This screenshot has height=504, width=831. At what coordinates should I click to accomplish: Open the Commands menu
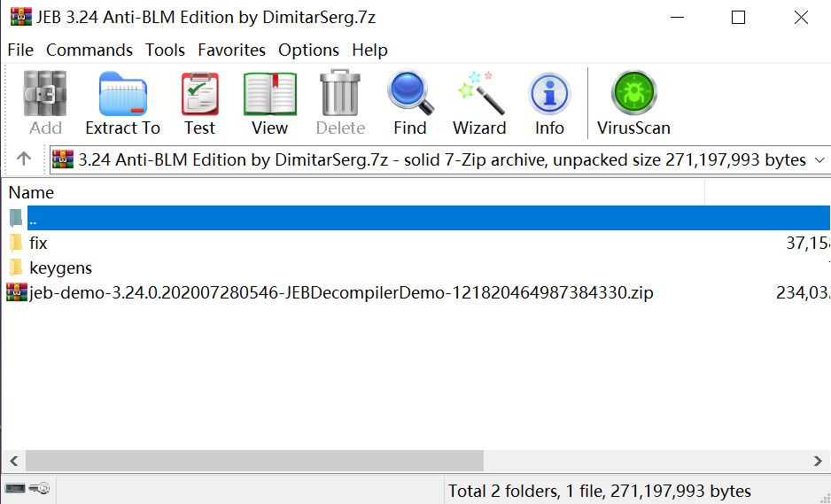pyautogui.click(x=89, y=50)
